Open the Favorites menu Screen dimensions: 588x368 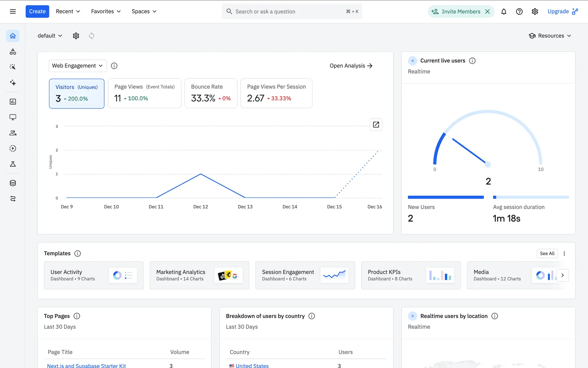pos(106,12)
